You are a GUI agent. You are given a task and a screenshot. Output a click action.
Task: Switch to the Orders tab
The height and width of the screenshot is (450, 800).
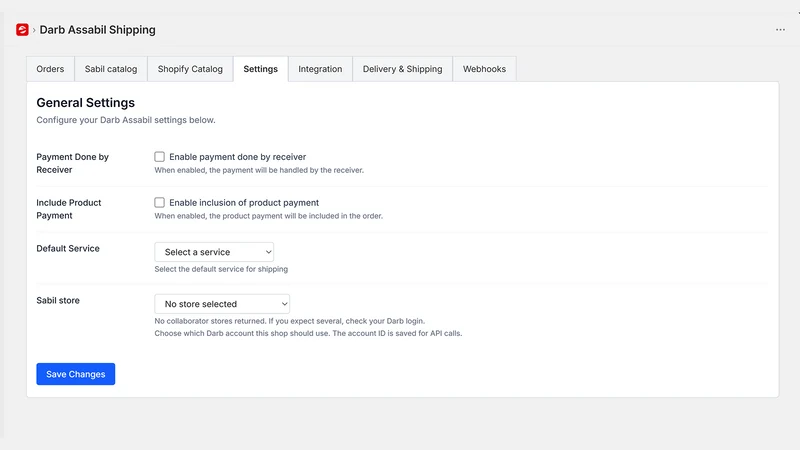[x=50, y=69]
